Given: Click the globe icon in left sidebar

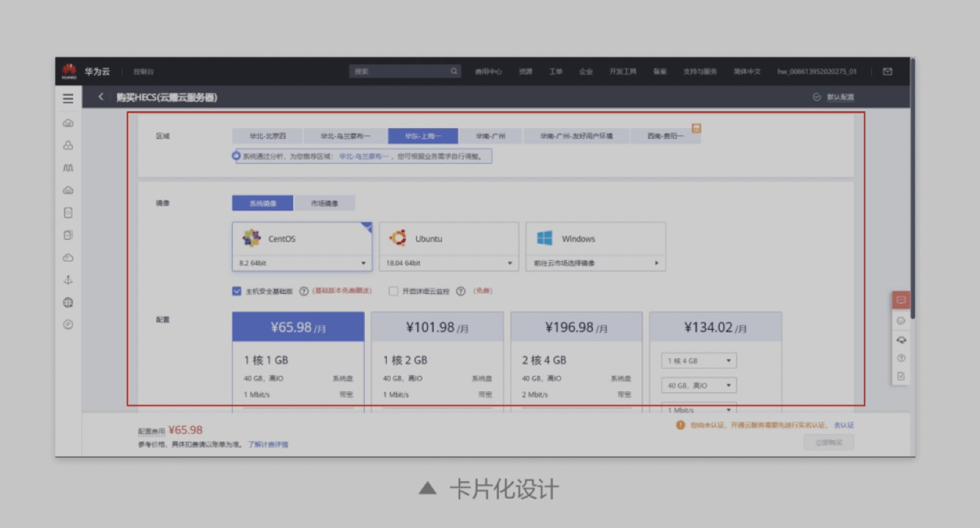Looking at the screenshot, I should [68, 302].
